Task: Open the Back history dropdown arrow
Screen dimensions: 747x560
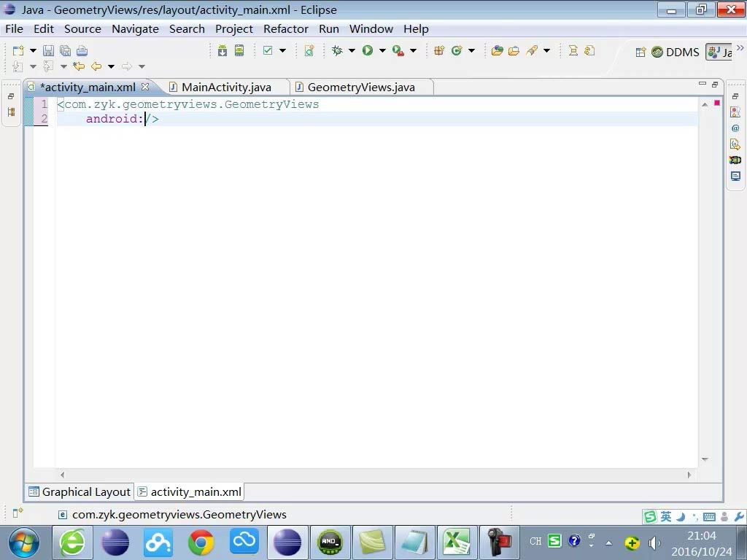Action: [x=111, y=66]
